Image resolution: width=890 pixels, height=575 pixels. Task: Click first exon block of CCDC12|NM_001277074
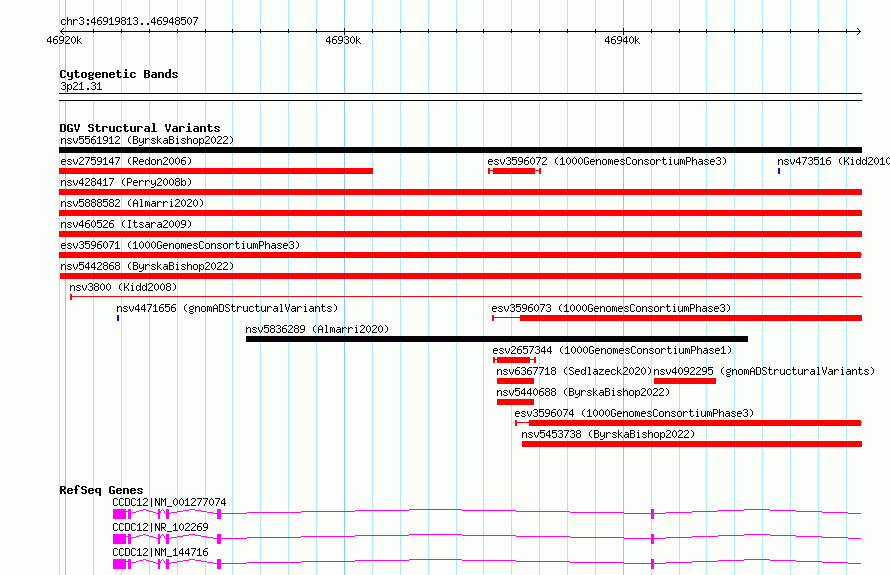pos(119,514)
